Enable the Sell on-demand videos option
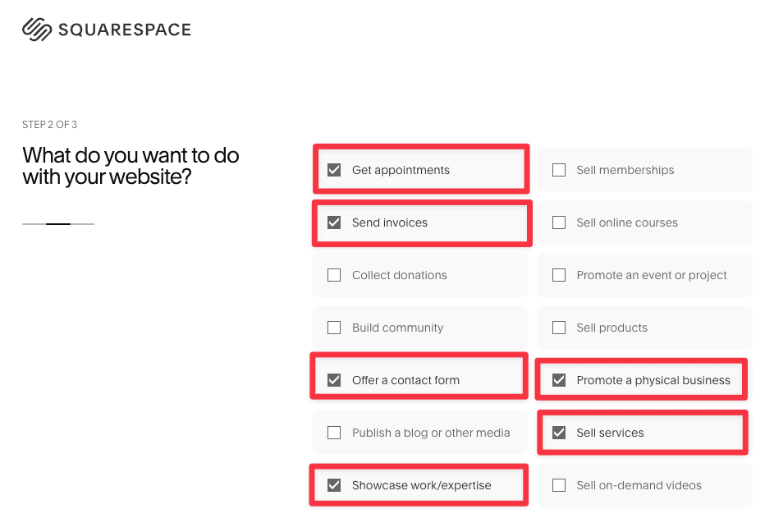 tap(559, 484)
